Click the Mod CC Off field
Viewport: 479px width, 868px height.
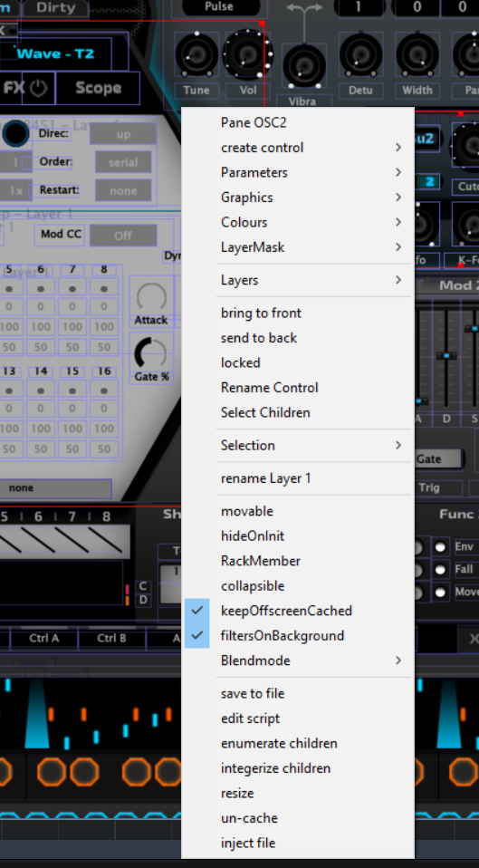point(123,236)
